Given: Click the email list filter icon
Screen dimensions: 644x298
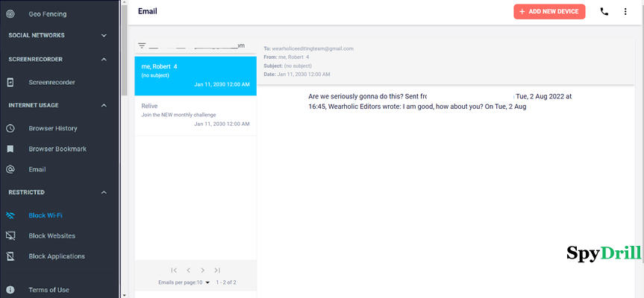Looking at the screenshot, I should (142, 45).
